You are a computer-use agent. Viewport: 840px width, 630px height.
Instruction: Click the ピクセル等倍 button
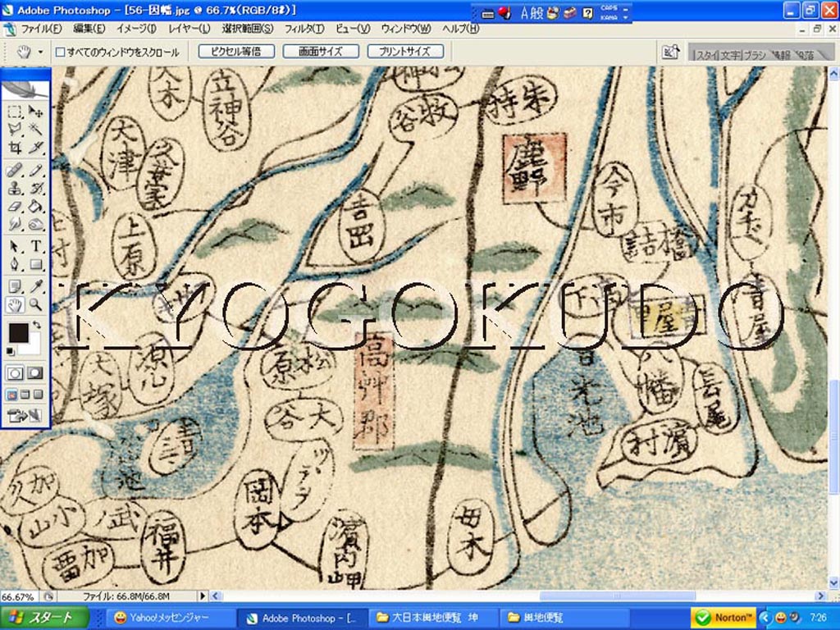[236, 52]
